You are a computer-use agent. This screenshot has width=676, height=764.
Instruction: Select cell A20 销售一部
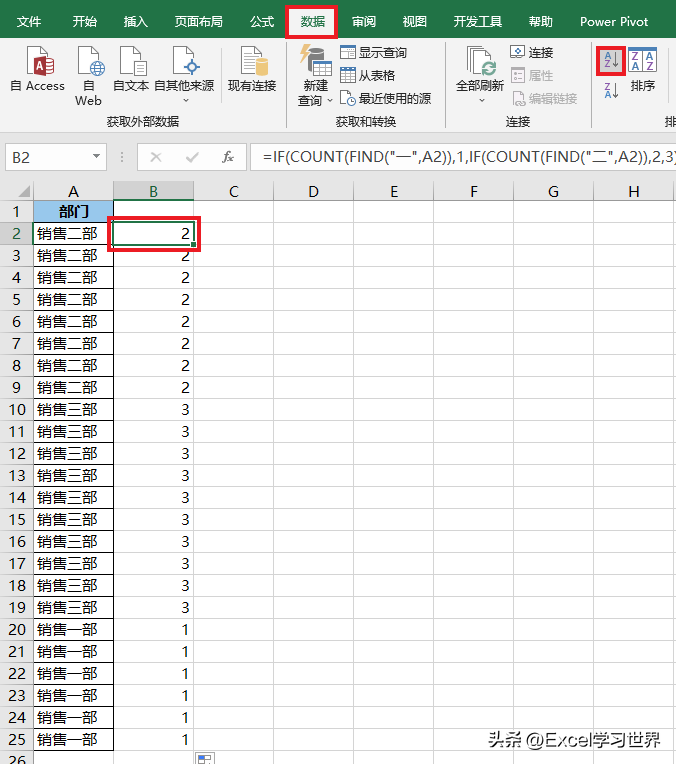[73, 630]
